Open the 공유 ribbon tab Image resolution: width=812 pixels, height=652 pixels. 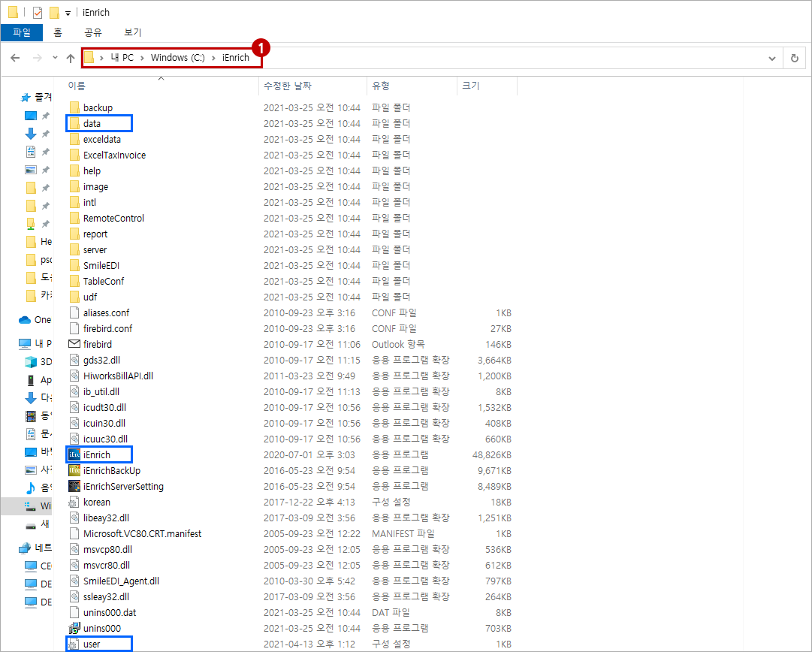pyautogui.click(x=93, y=32)
